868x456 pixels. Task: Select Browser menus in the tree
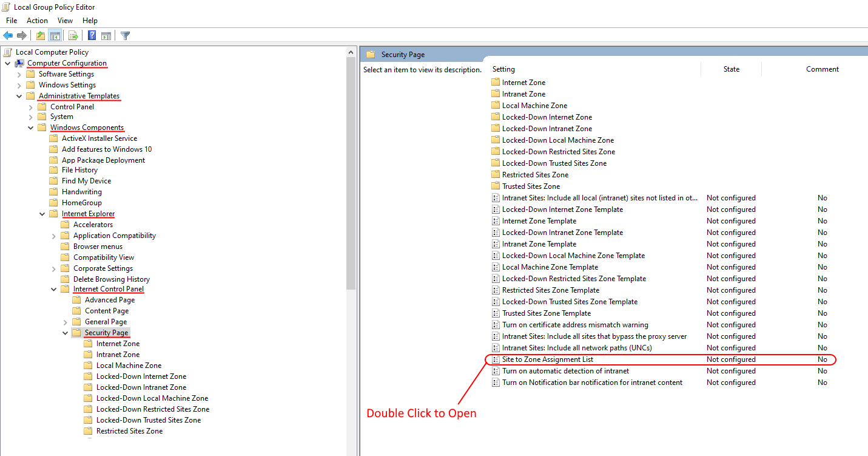(x=98, y=247)
